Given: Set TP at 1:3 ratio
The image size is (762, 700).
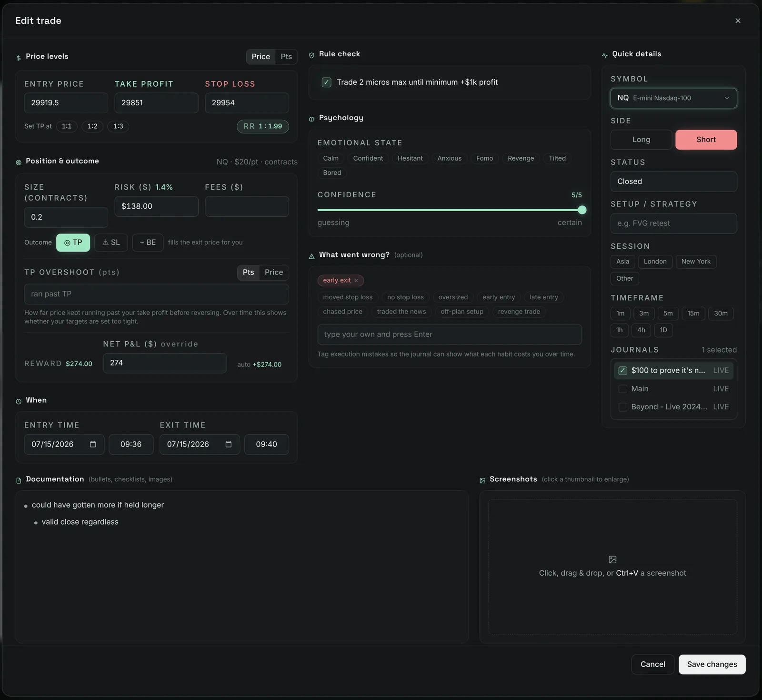Looking at the screenshot, I should coord(118,126).
